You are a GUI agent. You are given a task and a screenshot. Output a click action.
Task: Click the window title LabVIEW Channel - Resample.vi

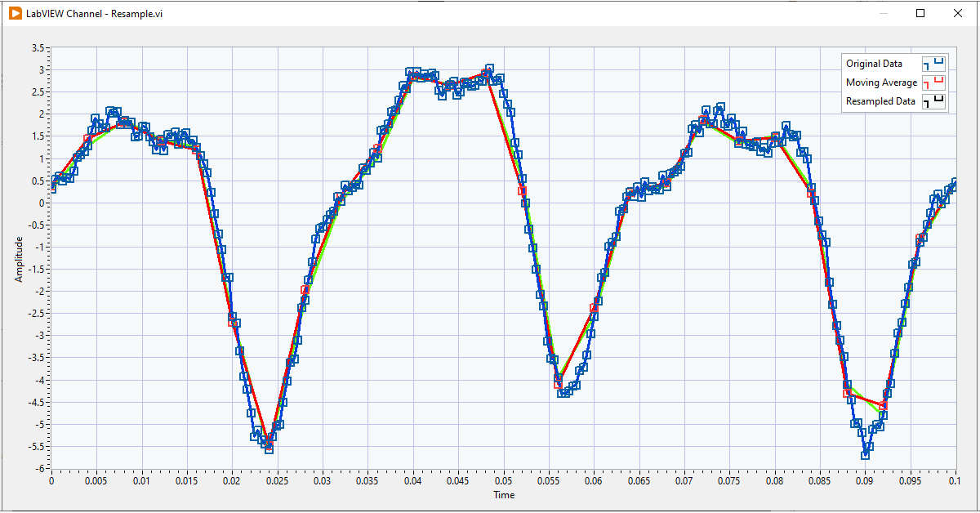tap(94, 15)
